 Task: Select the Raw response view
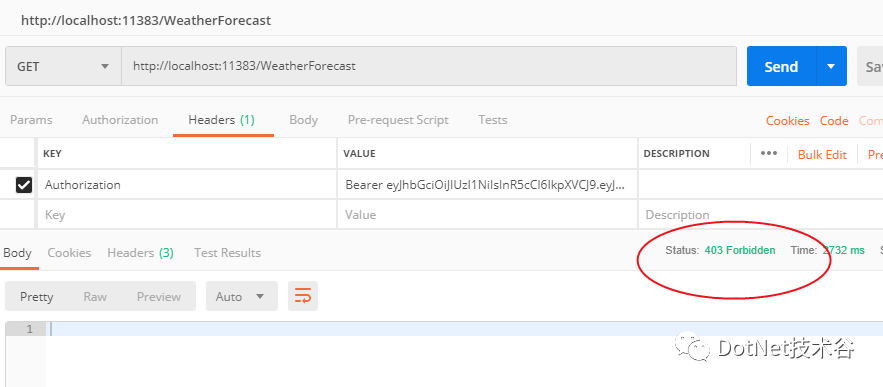coord(95,296)
